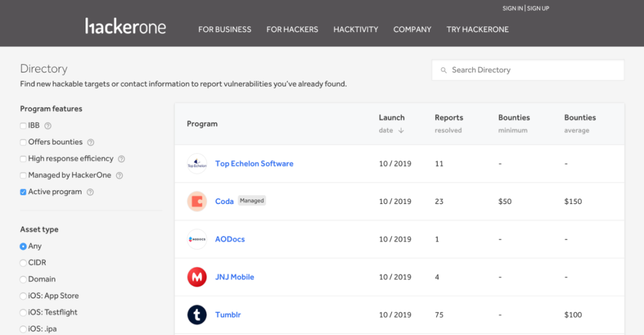The height and width of the screenshot is (335, 644).
Task: Click Coda's $50 minimum bounty
Action: pos(505,202)
